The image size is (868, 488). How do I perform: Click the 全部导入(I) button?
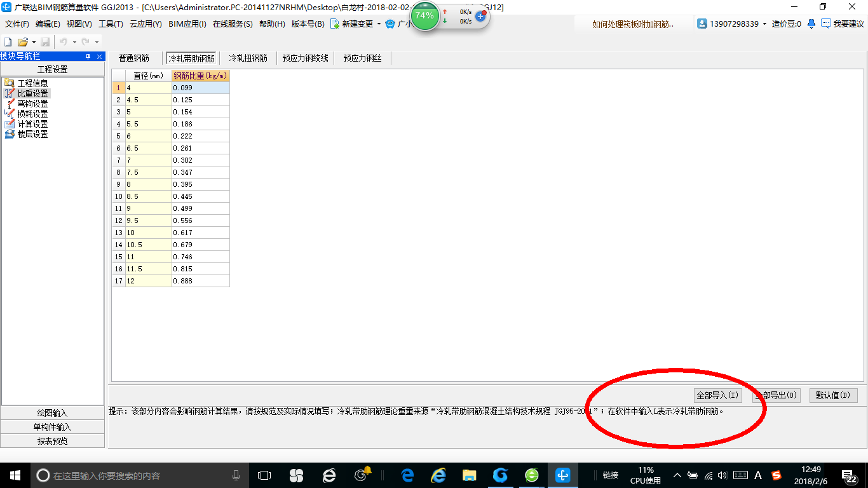click(717, 395)
